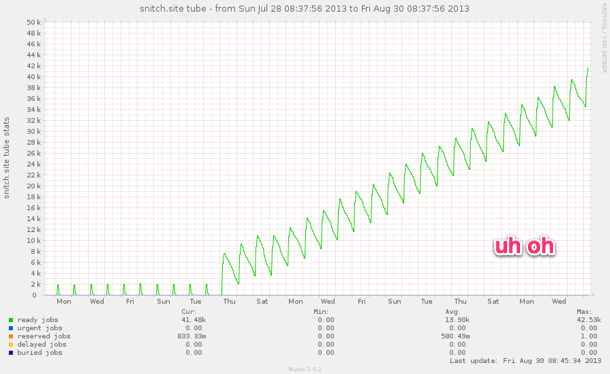610x374 pixels.
Task: Click the '26 k' y-axis label
Action: (x=34, y=153)
